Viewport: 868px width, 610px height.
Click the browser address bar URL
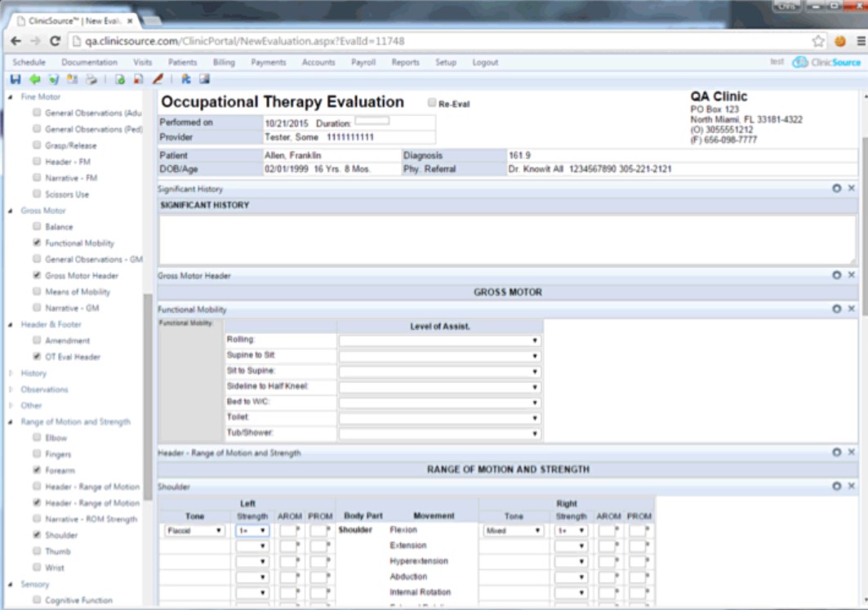[x=245, y=41]
